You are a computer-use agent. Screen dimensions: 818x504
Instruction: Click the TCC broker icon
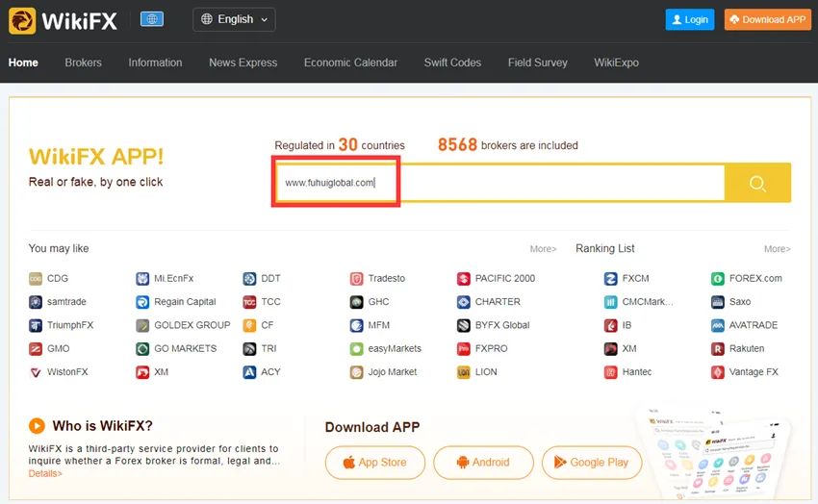point(249,302)
